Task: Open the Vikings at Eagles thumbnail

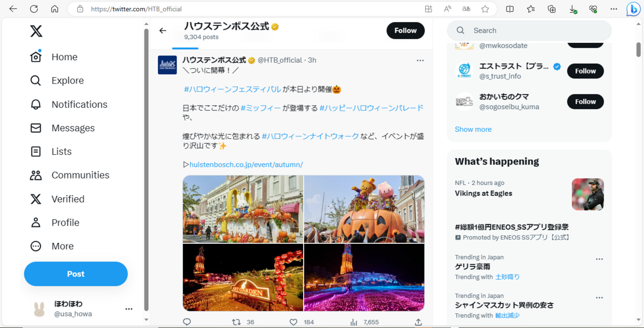Action: [x=588, y=194]
